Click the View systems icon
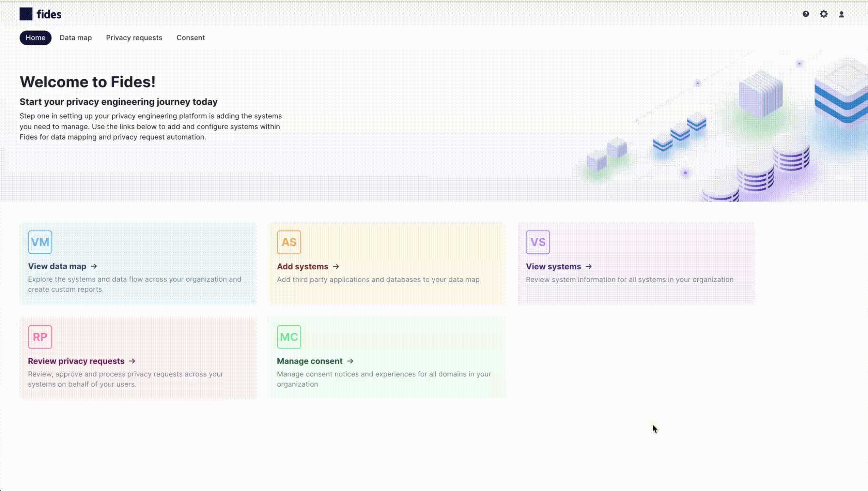The image size is (868, 491). click(538, 242)
